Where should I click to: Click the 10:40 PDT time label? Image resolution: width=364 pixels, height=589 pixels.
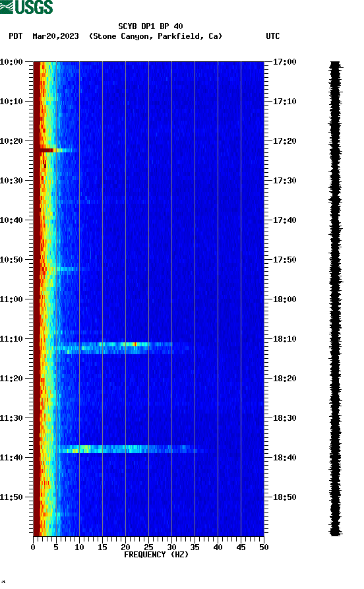(x=11, y=220)
